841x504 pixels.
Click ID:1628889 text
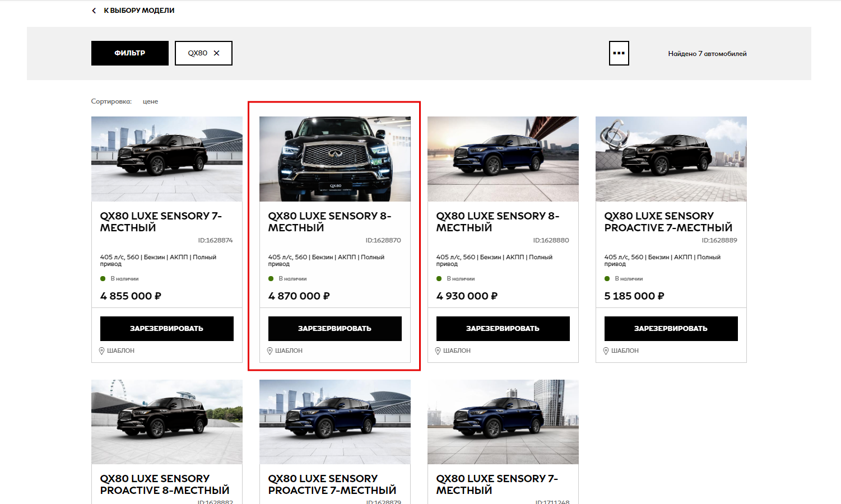point(719,240)
